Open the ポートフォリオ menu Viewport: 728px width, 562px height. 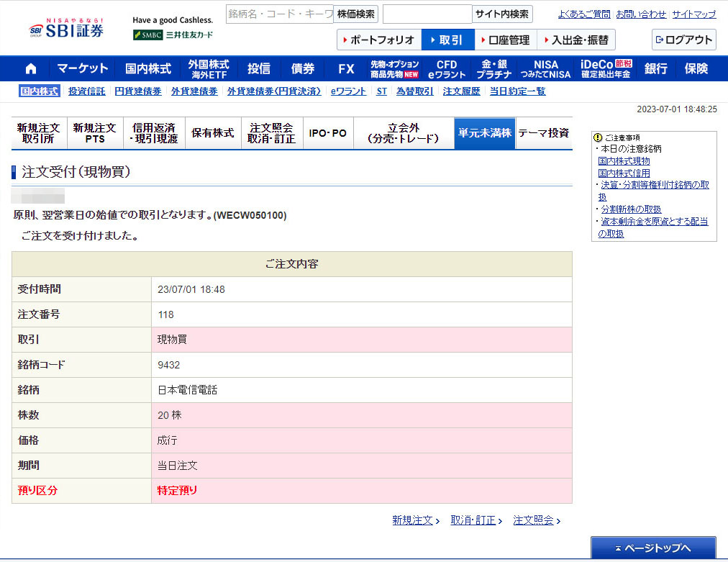point(378,40)
